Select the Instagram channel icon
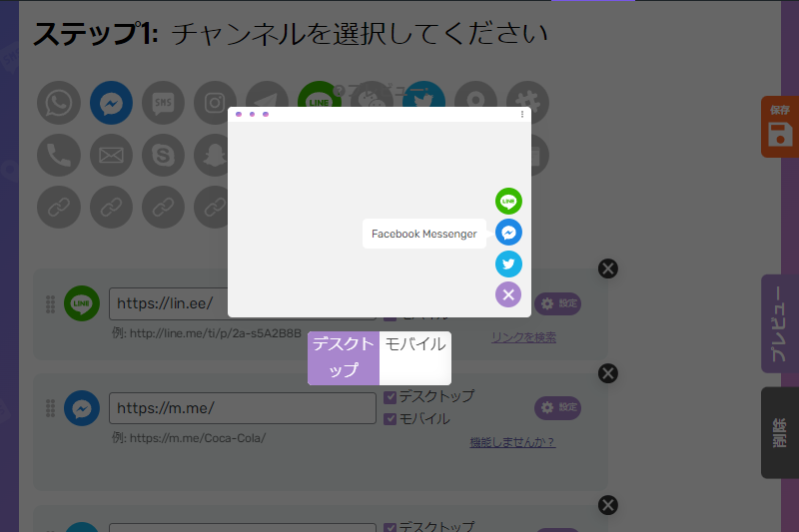 pos(215,103)
